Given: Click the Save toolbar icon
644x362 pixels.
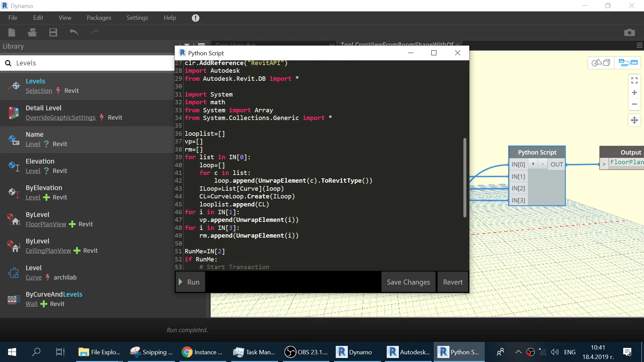Looking at the screenshot, I should pos(53,33).
